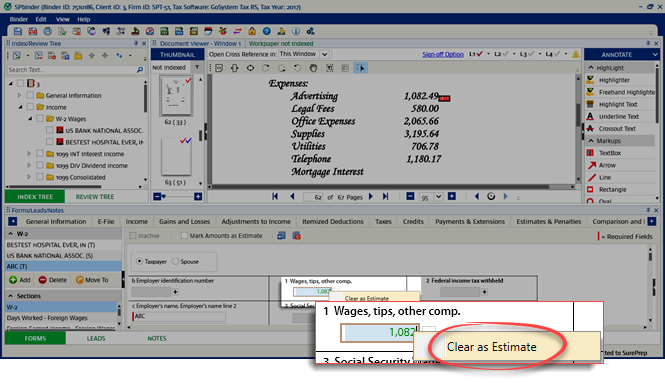Click the Add button under W-2 list
This screenshot has height=388, width=665.
click(20, 279)
